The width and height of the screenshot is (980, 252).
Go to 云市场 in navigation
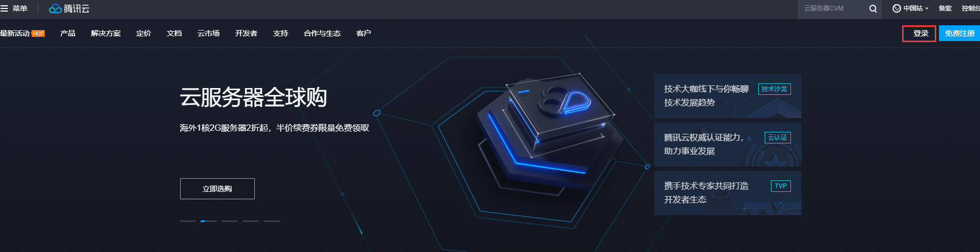pyautogui.click(x=209, y=33)
